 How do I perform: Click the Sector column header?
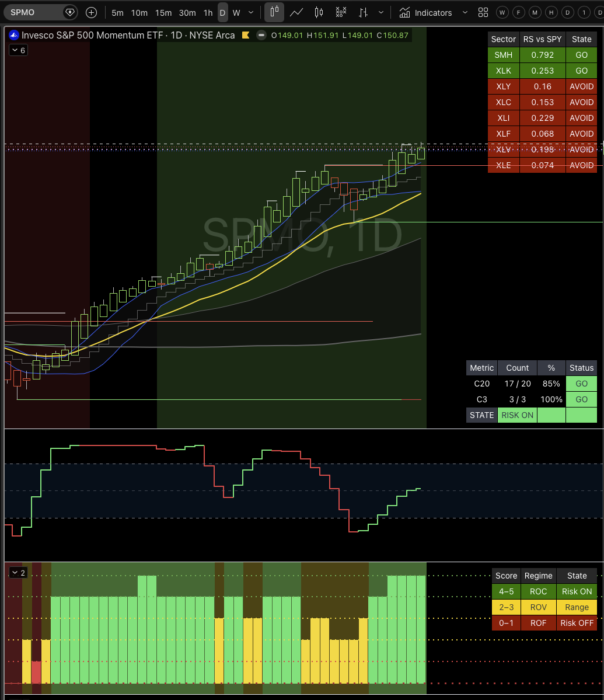[504, 39]
